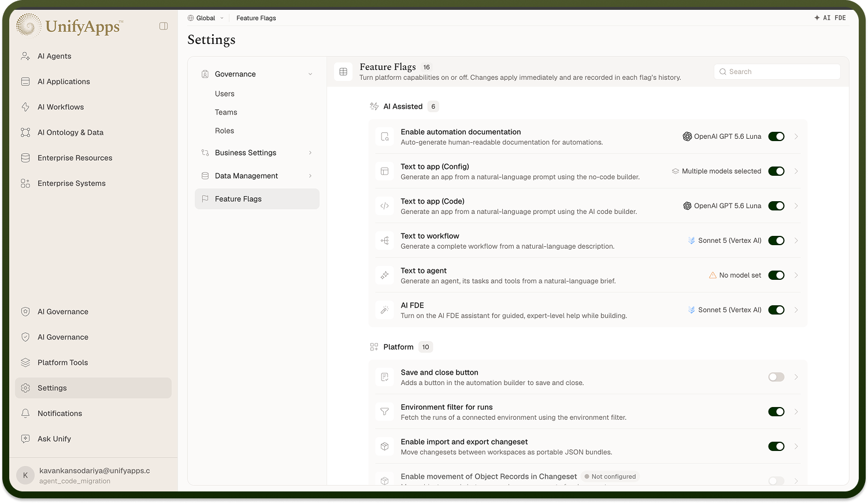868x503 pixels.
Task: Open Ask Unify chat icon
Action: (x=25, y=439)
